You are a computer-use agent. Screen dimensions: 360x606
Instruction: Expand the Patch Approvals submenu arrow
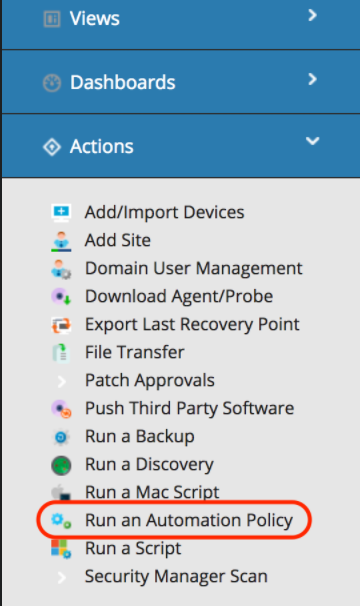tap(61, 381)
